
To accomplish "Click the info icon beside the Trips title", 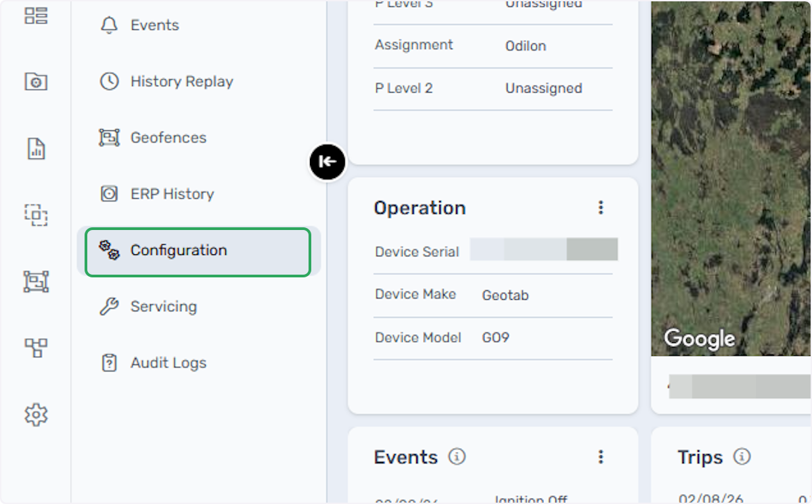I will tap(742, 457).
